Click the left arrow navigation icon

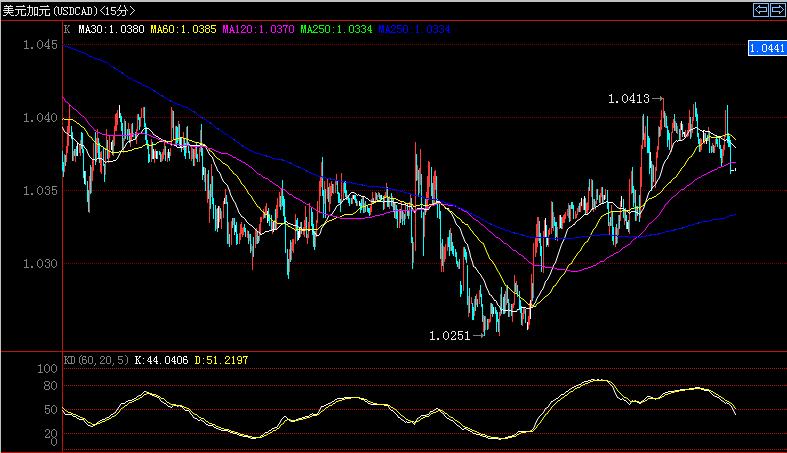pyautogui.click(x=761, y=10)
